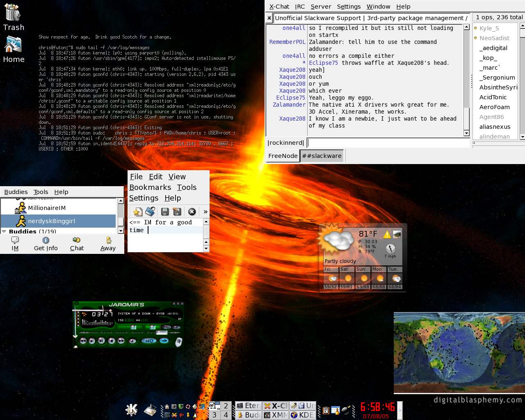Click X-Chat channel topic field

coord(372,18)
